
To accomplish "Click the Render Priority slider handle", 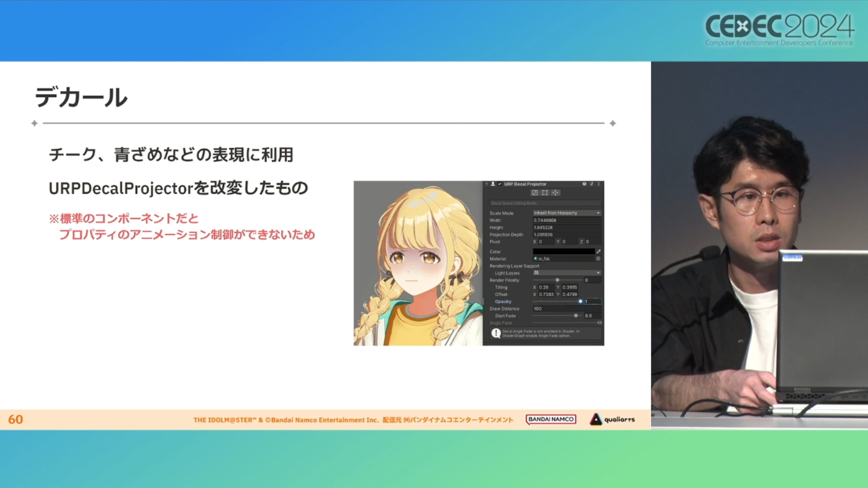I will coord(557,280).
